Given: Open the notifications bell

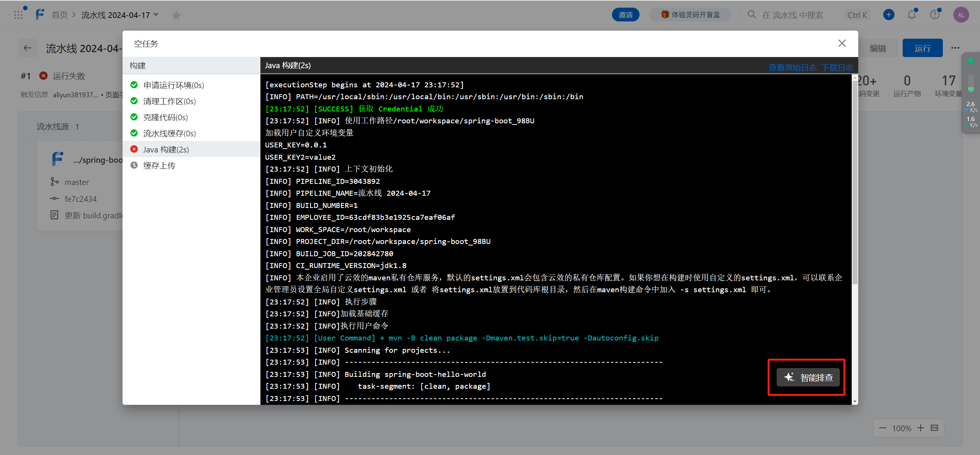Looking at the screenshot, I should (912, 15).
